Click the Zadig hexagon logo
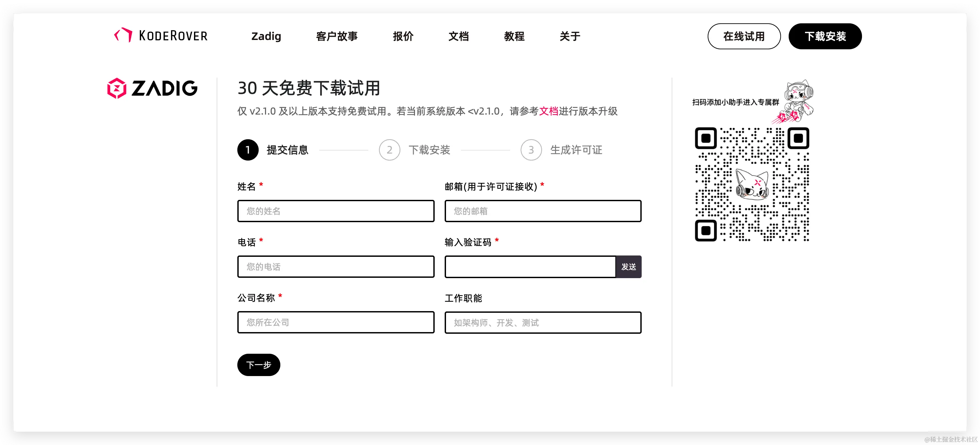980x445 pixels. pos(116,88)
